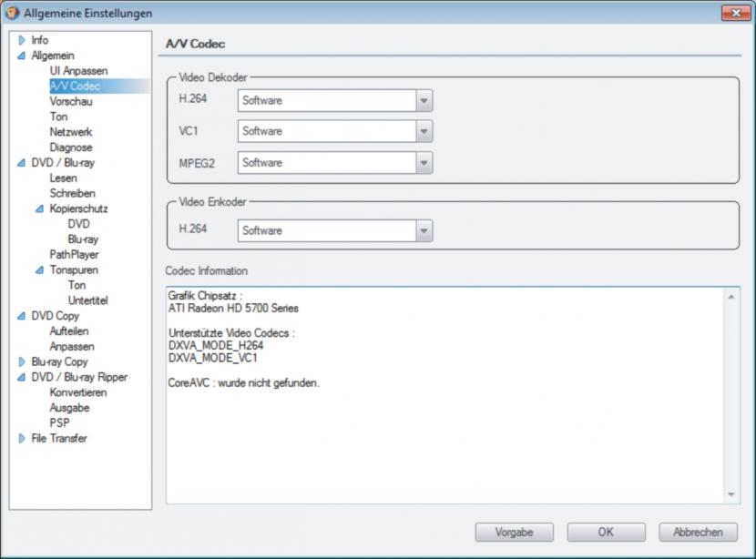Image resolution: width=756 pixels, height=559 pixels.
Task: Click the 'ATI Radeon HD 5700 Series' text
Action: click(x=233, y=309)
